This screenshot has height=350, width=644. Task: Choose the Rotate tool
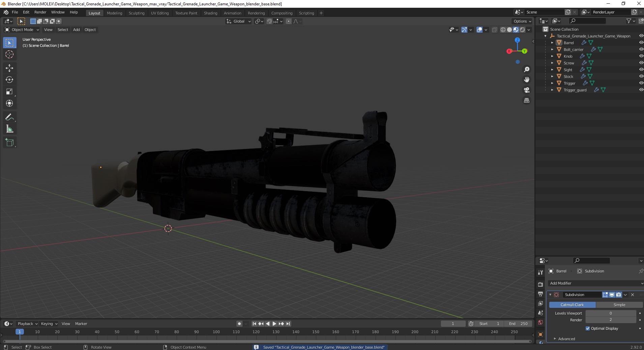click(x=9, y=80)
